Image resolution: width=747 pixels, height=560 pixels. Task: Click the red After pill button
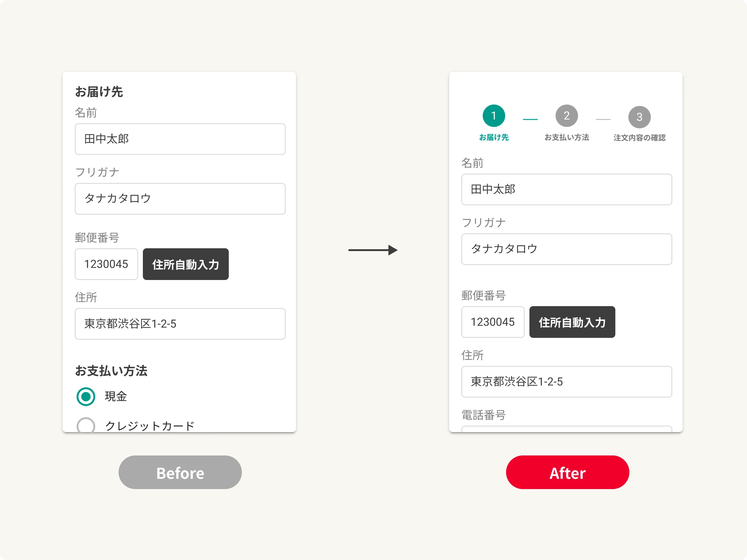coord(567,472)
